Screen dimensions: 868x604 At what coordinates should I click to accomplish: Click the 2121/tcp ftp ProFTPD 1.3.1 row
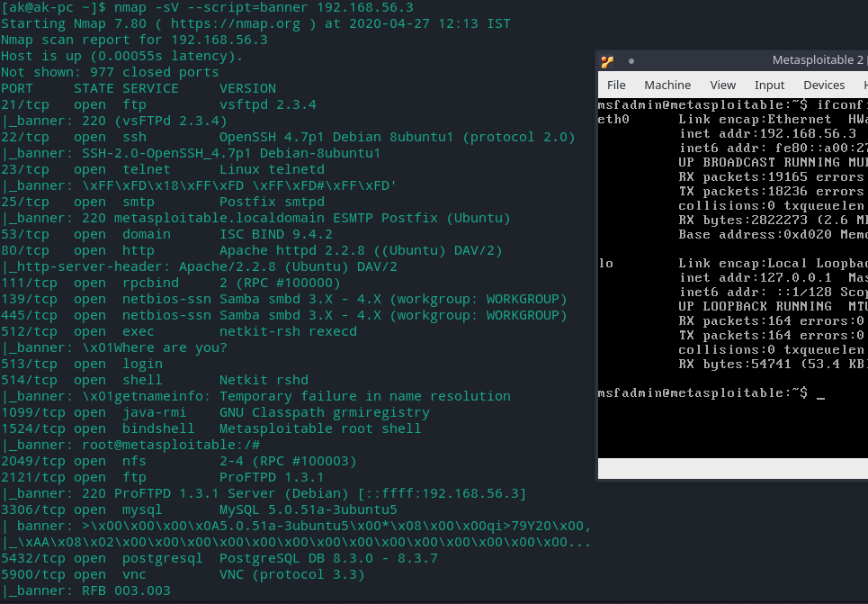point(163,477)
